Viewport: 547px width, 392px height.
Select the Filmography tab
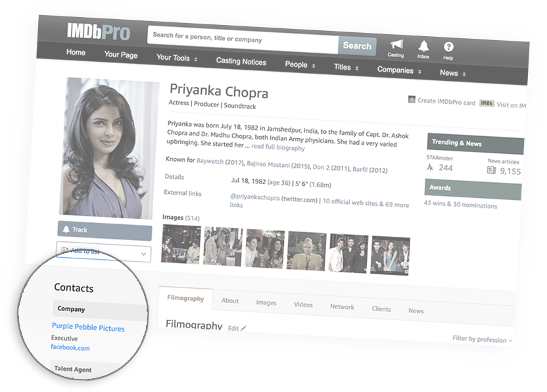coord(185,298)
